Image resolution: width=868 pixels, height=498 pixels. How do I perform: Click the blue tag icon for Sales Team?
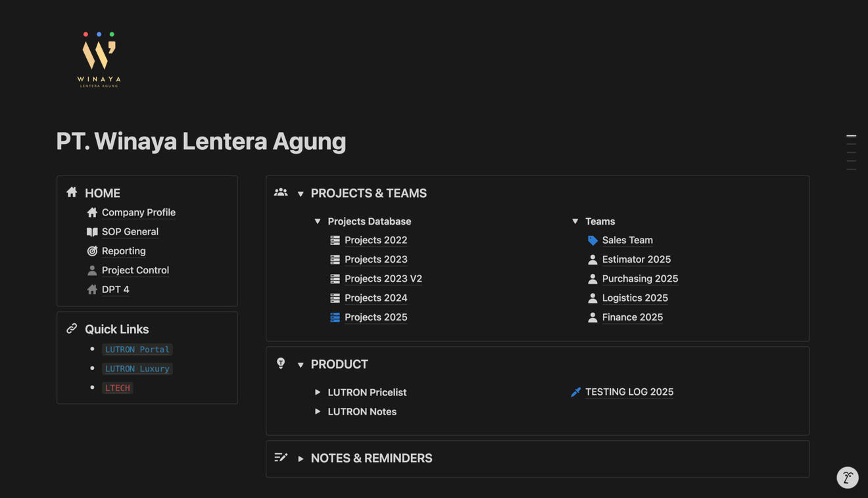pyautogui.click(x=592, y=240)
